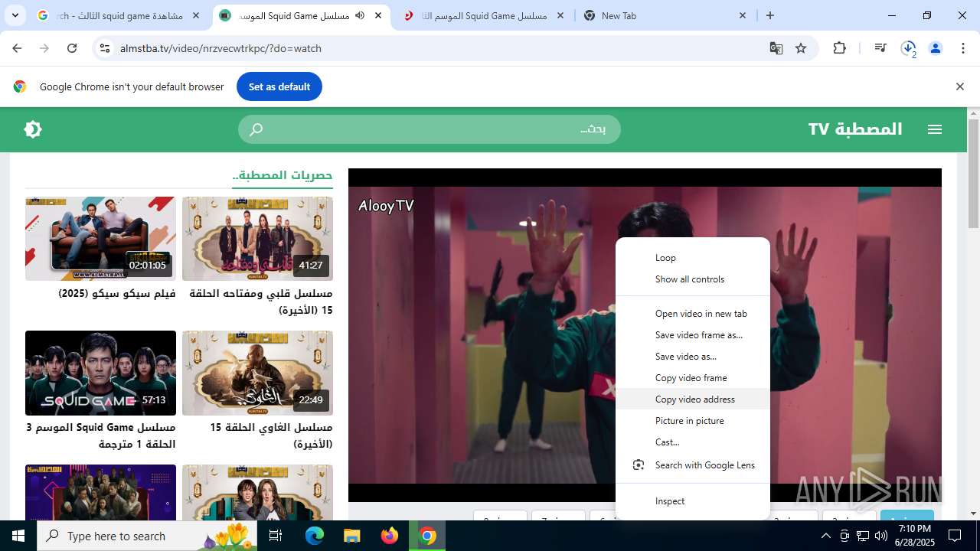Choose Save video frame as...
The image size is (980, 551).
(693, 335)
